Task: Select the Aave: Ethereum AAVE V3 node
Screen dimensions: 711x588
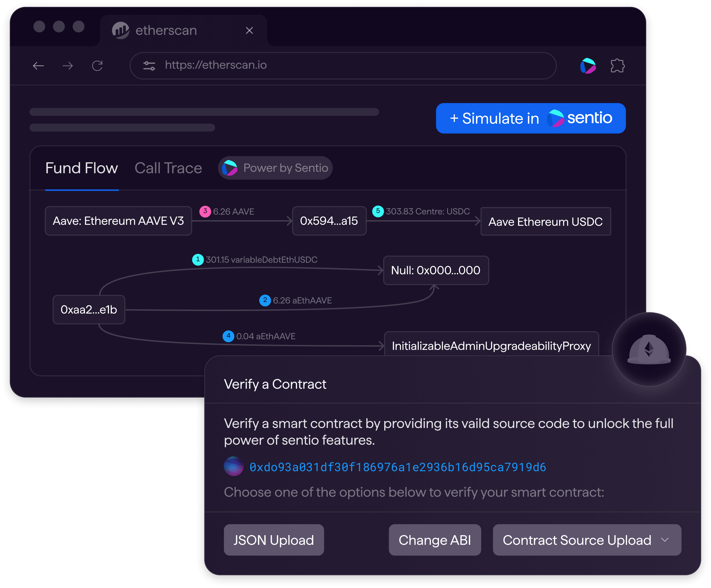Action: coord(119,221)
